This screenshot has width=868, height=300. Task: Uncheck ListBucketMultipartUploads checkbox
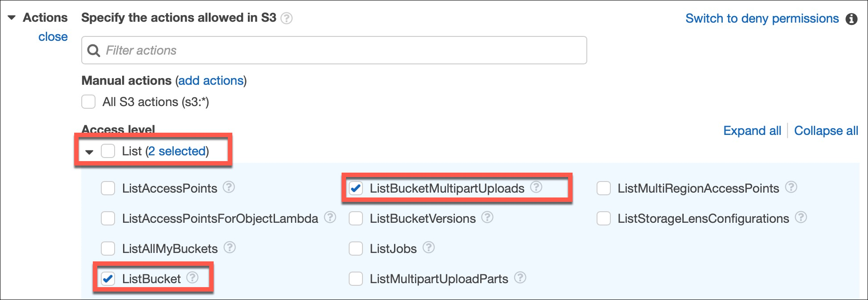[356, 188]
